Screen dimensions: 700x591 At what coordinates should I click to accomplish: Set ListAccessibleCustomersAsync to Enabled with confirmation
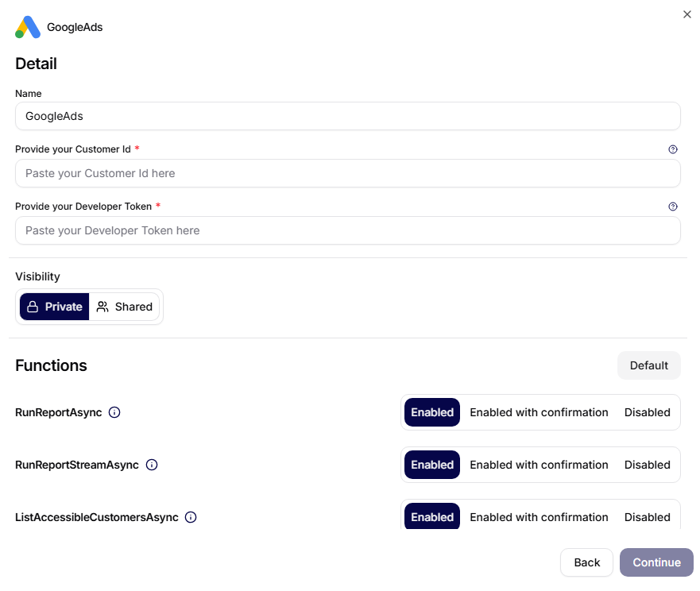click(539, 516)
